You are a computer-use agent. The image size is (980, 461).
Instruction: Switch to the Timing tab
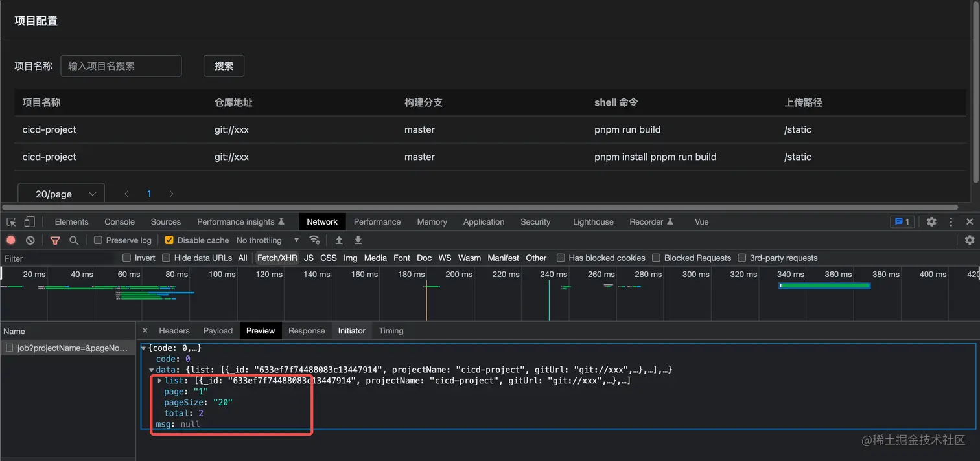391,330
